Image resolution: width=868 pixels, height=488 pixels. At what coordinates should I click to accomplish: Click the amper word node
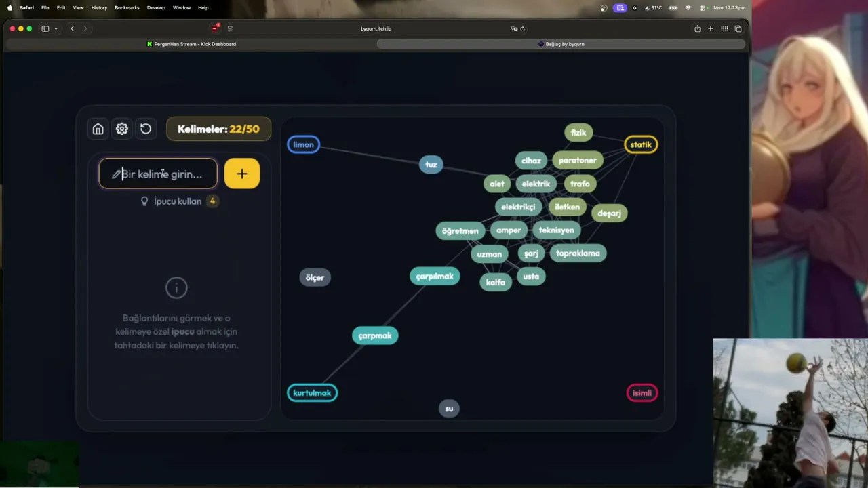pyautogui.click(x=509, y=230)
